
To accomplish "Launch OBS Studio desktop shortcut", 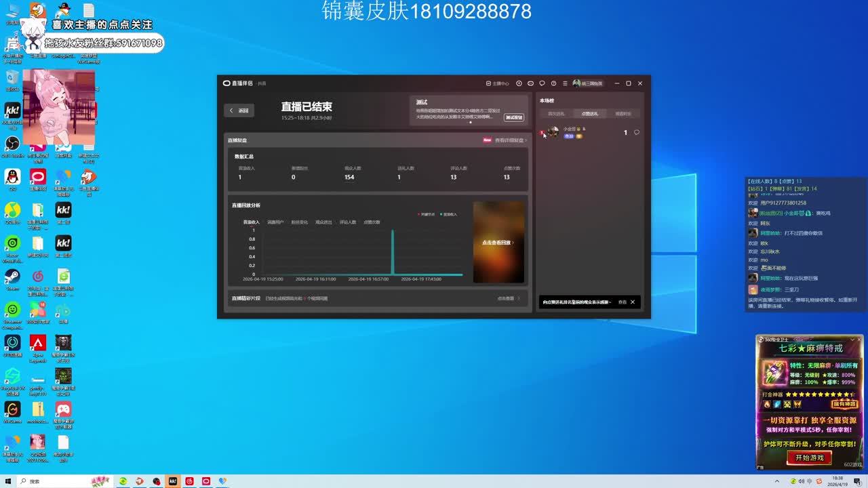I will 12,144.
